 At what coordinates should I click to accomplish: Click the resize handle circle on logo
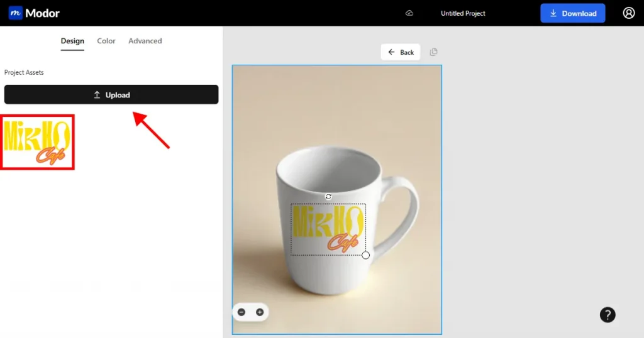click(365, 255)
